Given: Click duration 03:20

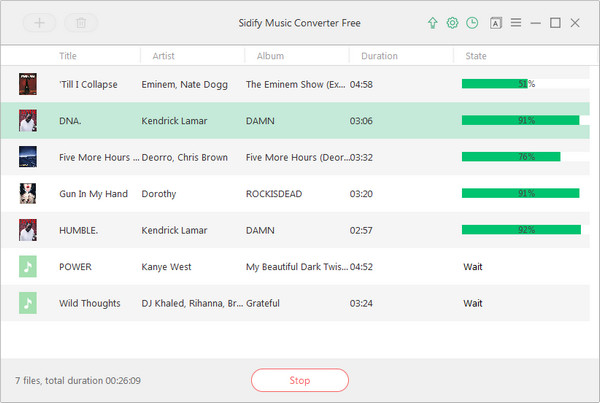Looking at the screenshot, I should [361, 194].
